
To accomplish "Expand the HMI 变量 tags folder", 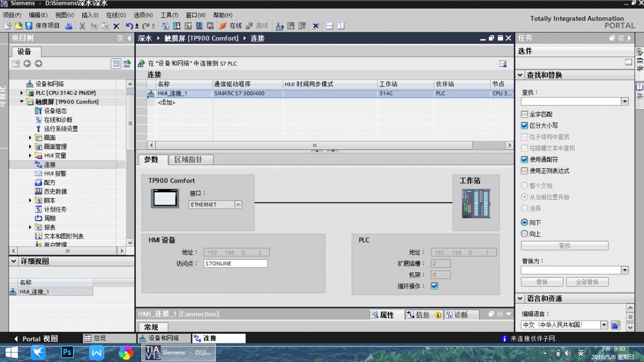I will tap(30, 156).
